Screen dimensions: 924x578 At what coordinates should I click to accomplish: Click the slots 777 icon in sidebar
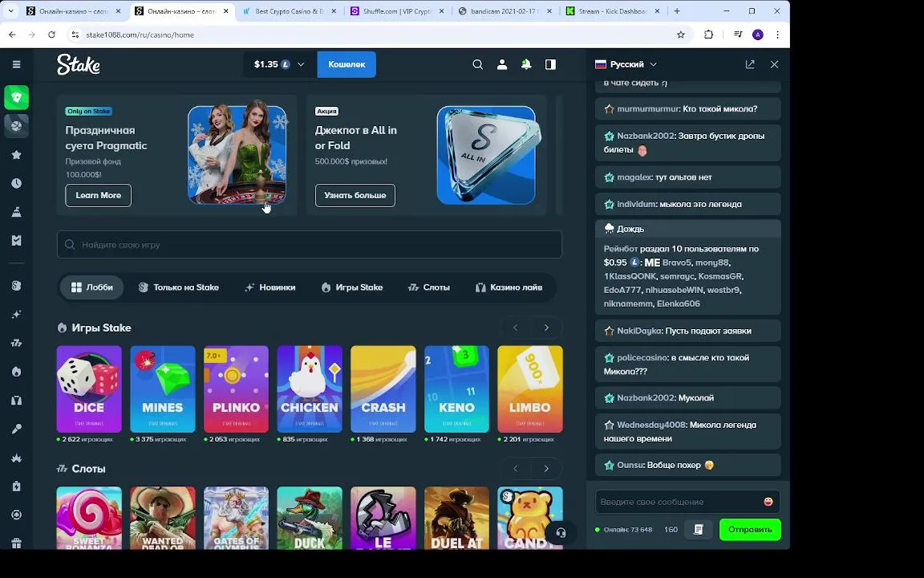17,344
